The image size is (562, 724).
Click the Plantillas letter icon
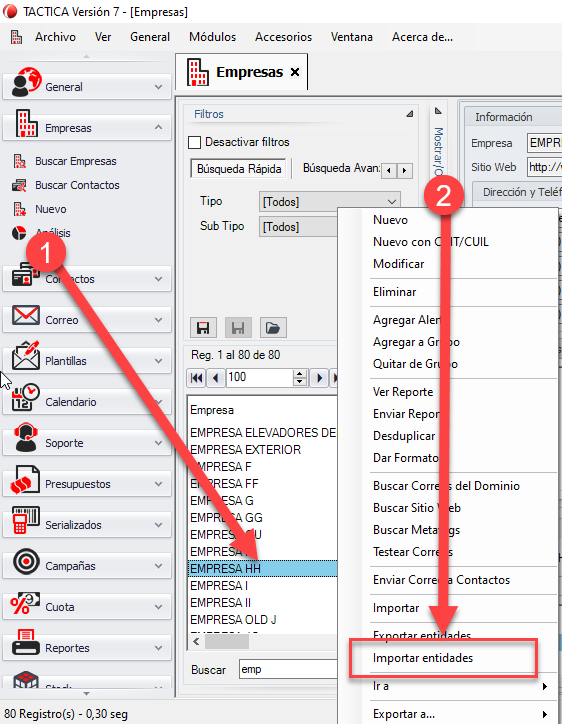click(x=26, y=356)
